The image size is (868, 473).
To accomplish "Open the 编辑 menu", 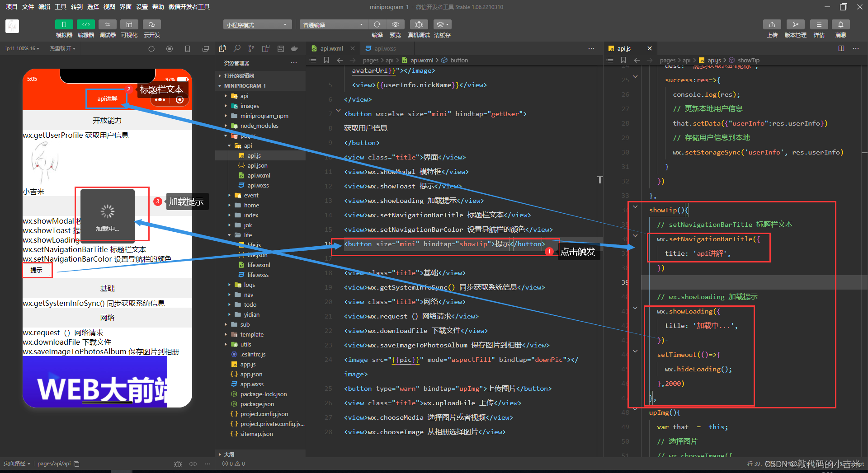I will click(44, 7).
